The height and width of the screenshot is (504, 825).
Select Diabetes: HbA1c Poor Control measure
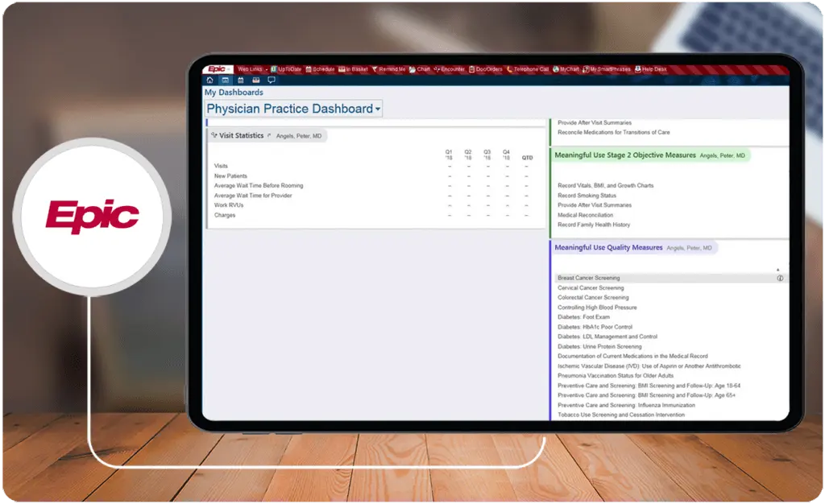595,327
